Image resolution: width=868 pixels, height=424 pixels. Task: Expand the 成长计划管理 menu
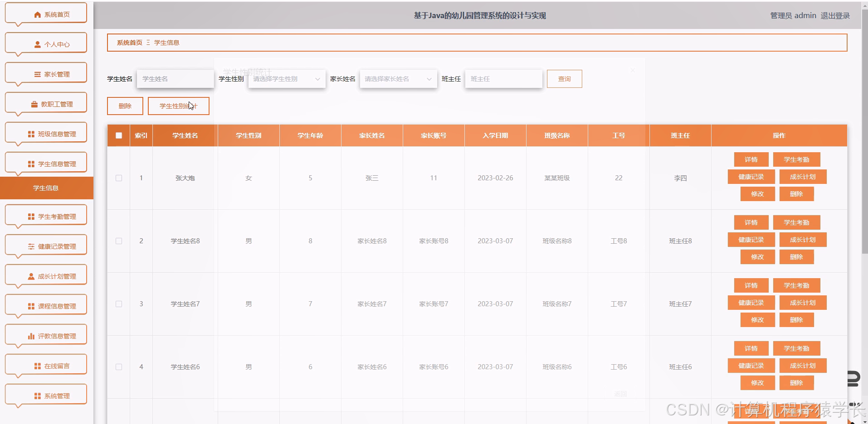(46, 275)
